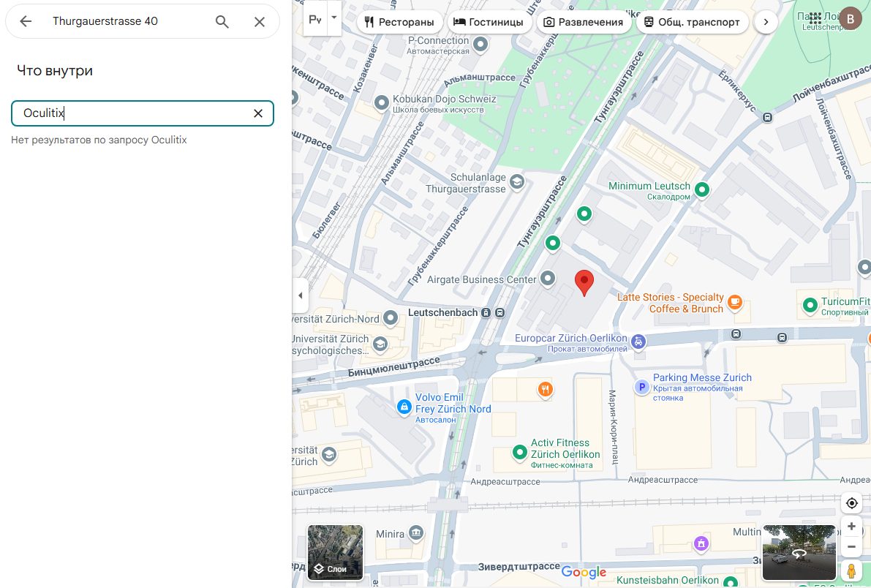Open Minira museum marker
Image resolution: width=871 pixels, height=588 pixels.
pyautogui.click(x=415, y=533)
